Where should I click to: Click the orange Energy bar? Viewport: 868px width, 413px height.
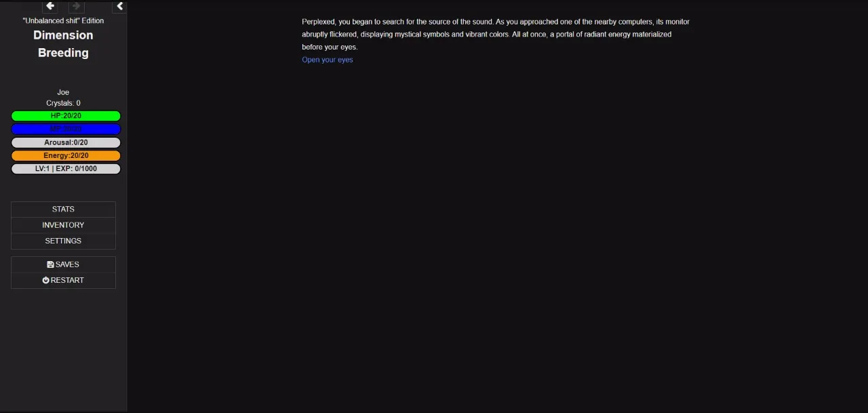coord(66,155)
